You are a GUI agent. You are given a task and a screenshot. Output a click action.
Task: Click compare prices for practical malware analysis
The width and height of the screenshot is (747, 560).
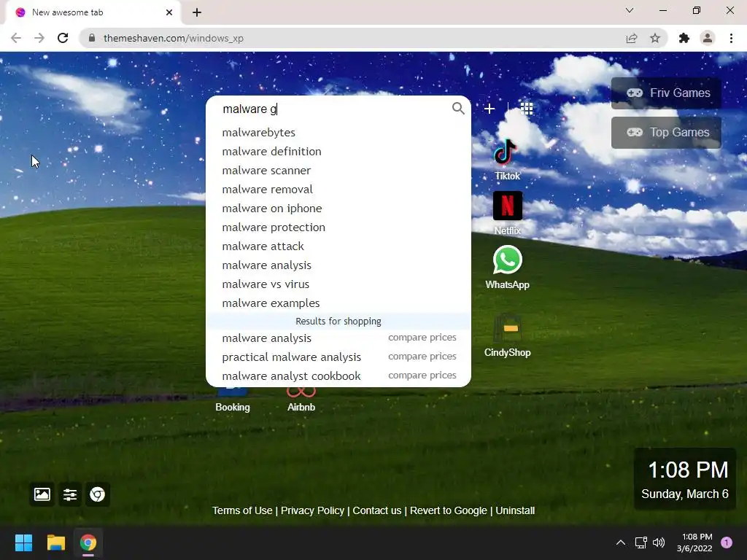click(422, 356)
